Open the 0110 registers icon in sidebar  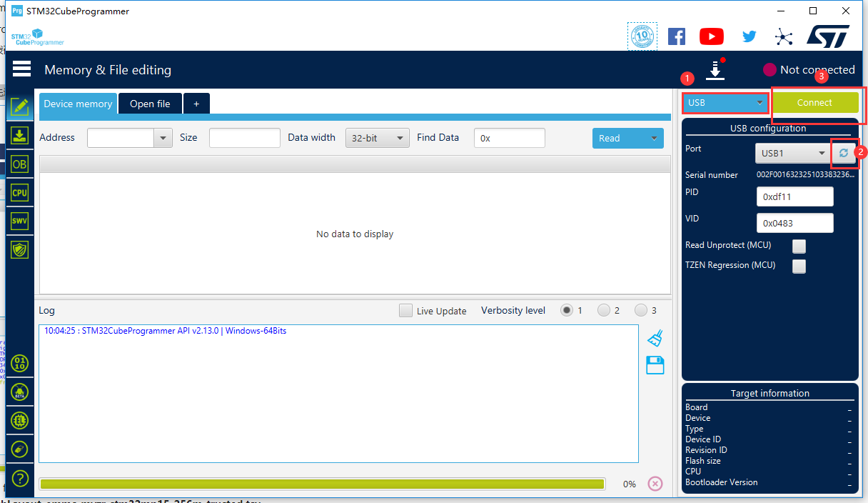coord(20,363)
